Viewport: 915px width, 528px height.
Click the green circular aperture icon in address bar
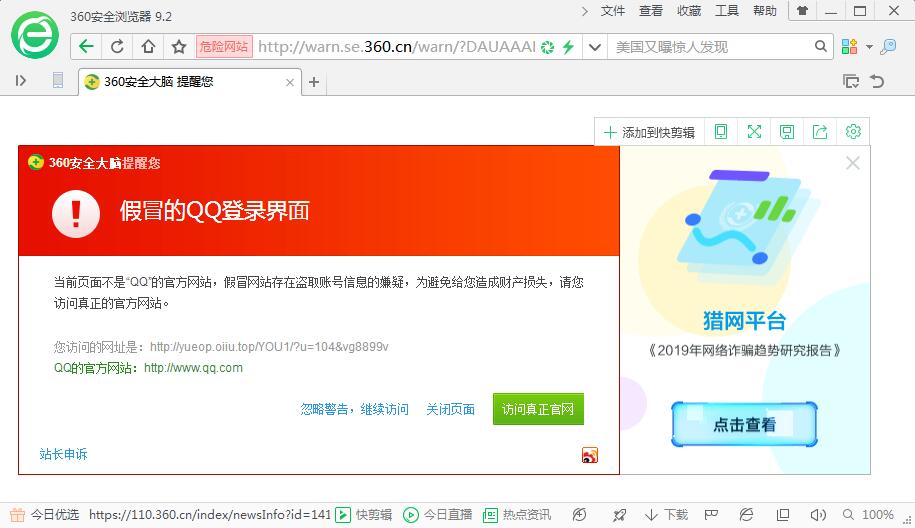[547, 47]
